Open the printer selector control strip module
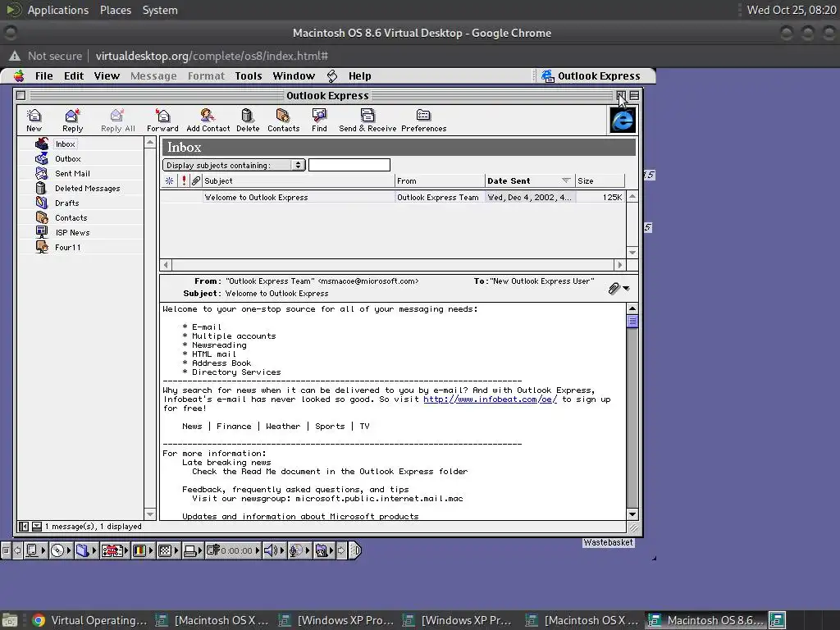The width and height of the screenshot is (840, 630). (x=194, y=550)
